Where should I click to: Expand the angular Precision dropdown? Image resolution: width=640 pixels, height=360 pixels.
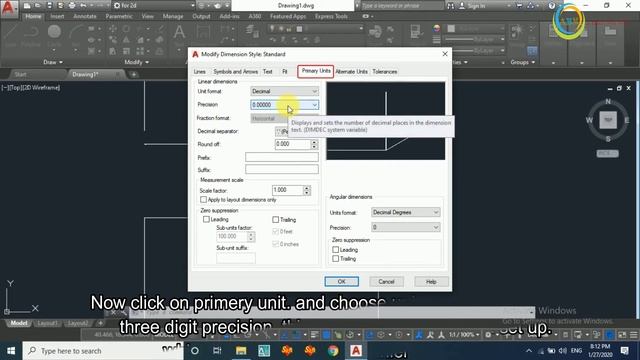coord(405,227)
